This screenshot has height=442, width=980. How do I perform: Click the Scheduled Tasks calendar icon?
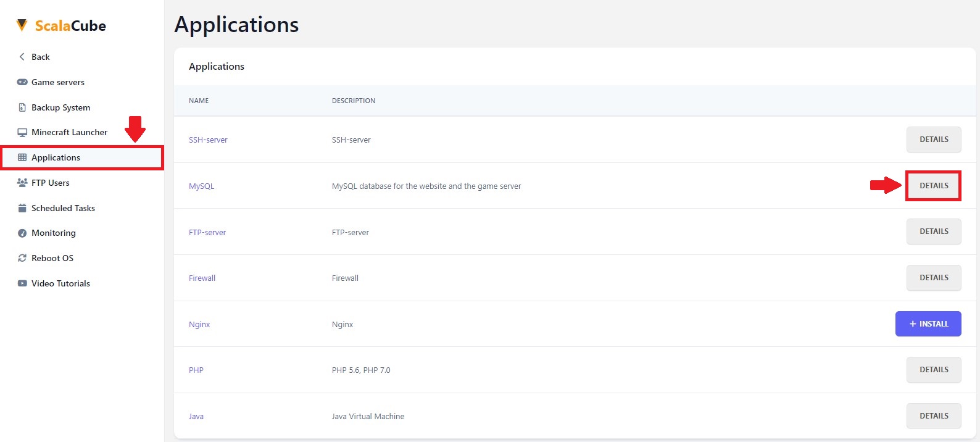pos(22,208)
